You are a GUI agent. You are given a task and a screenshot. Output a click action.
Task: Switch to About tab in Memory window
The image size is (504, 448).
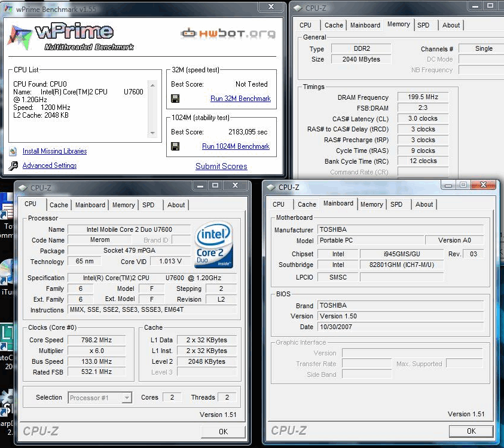pos(451,25)
